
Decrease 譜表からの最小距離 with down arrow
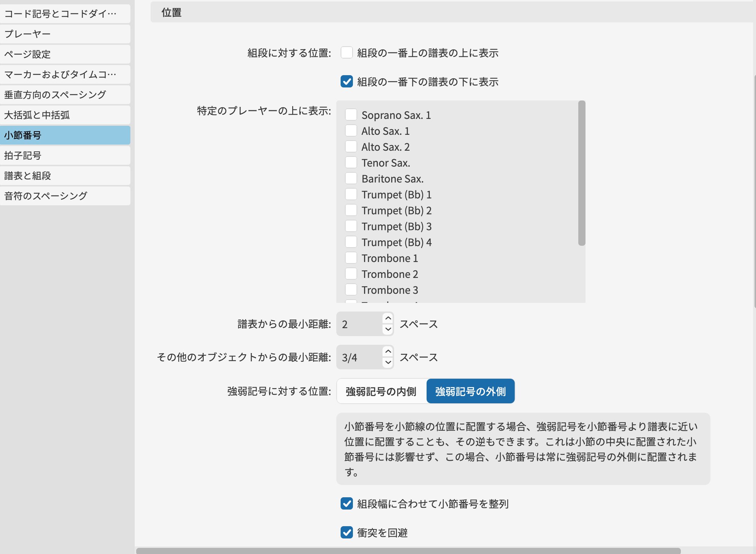[388, 329]
